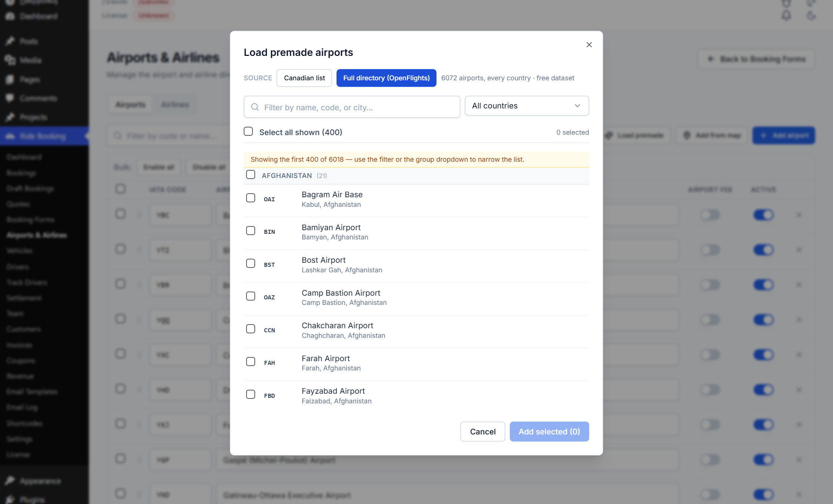Click the notification bell icon

coord(786,16)
